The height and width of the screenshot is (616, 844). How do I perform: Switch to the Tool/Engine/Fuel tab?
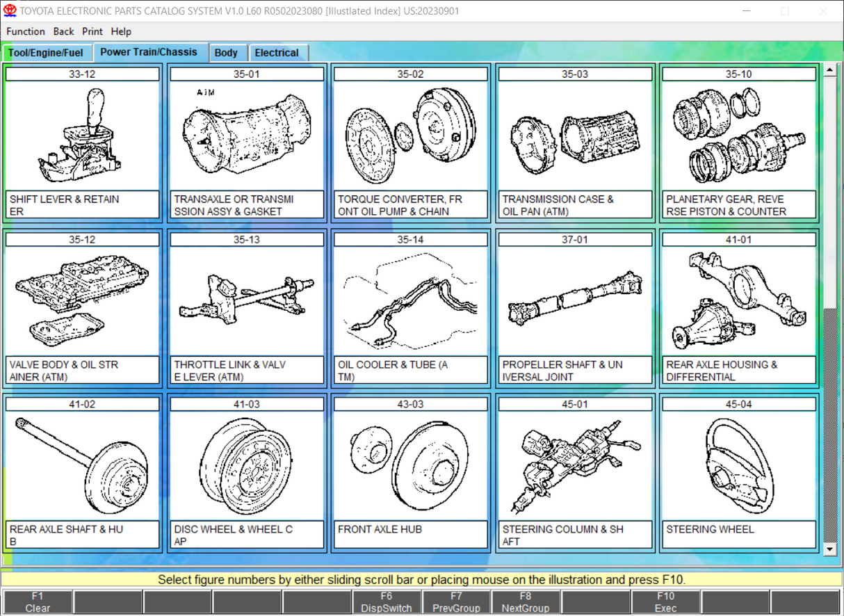tap(47, 52)
